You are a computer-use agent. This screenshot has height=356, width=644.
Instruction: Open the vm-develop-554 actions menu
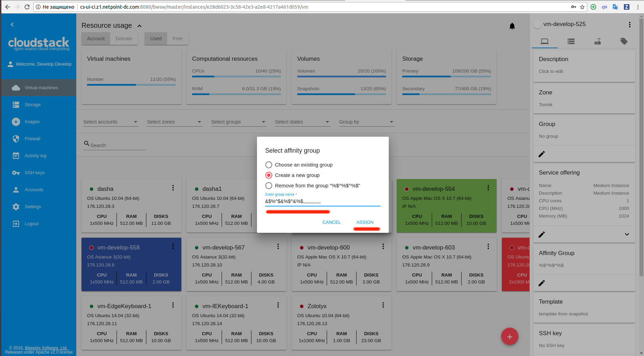coord(488,188)
